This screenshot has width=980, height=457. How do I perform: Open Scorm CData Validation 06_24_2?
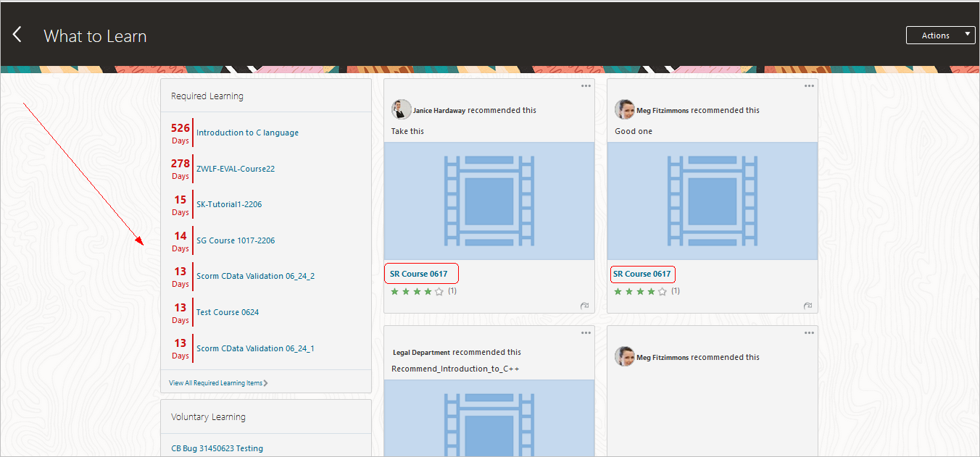pos(255,276)
